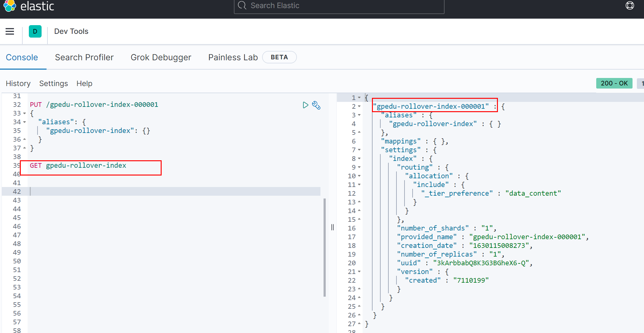This screenshot has width=644, height=333.
Task: Click the "_tier_preference" response line
Action: (x=491, y=194)
